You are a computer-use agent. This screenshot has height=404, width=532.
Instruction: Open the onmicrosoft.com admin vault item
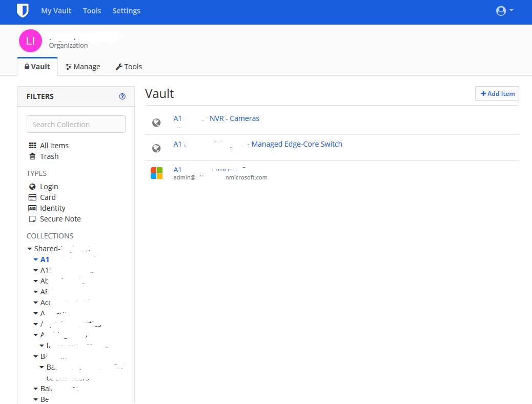coord(209,170)
